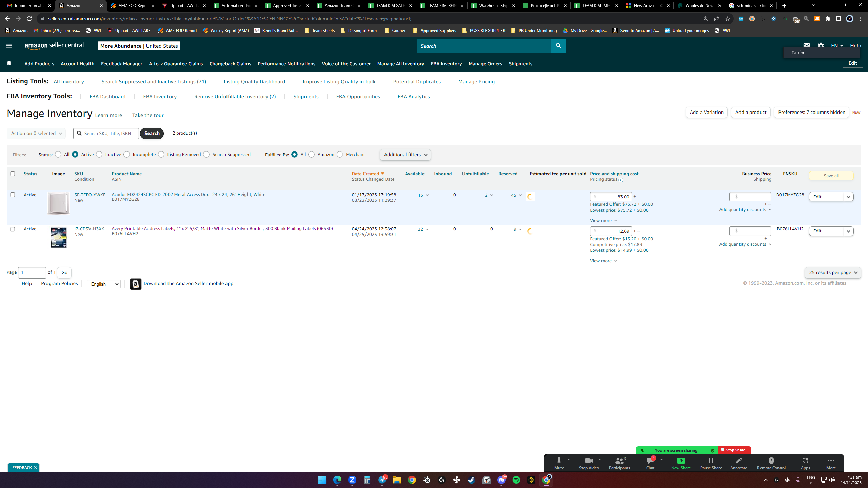Open Steam from the taskbar
868x488 pixels.
[x=471, y=480]
